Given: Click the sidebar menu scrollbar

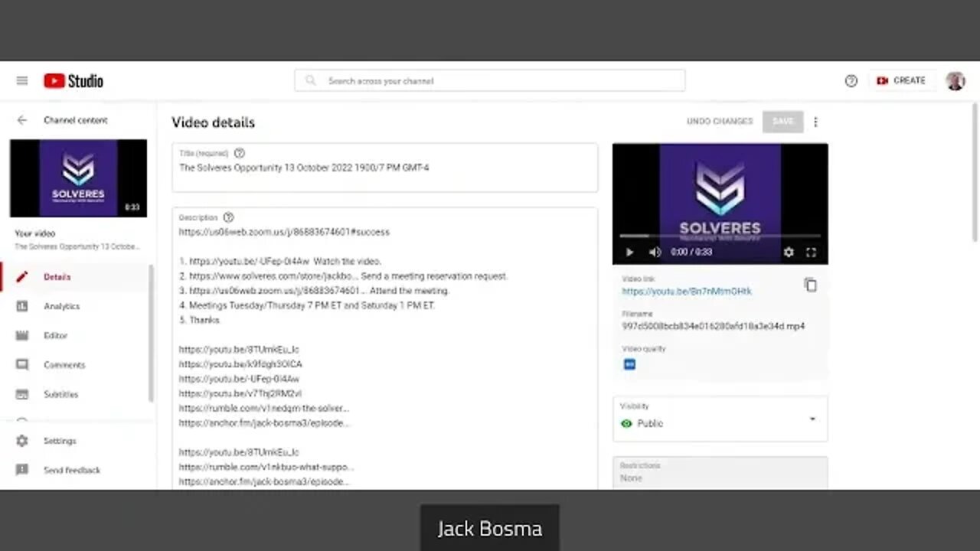Looking at the screenshot, I should (151, 333).
